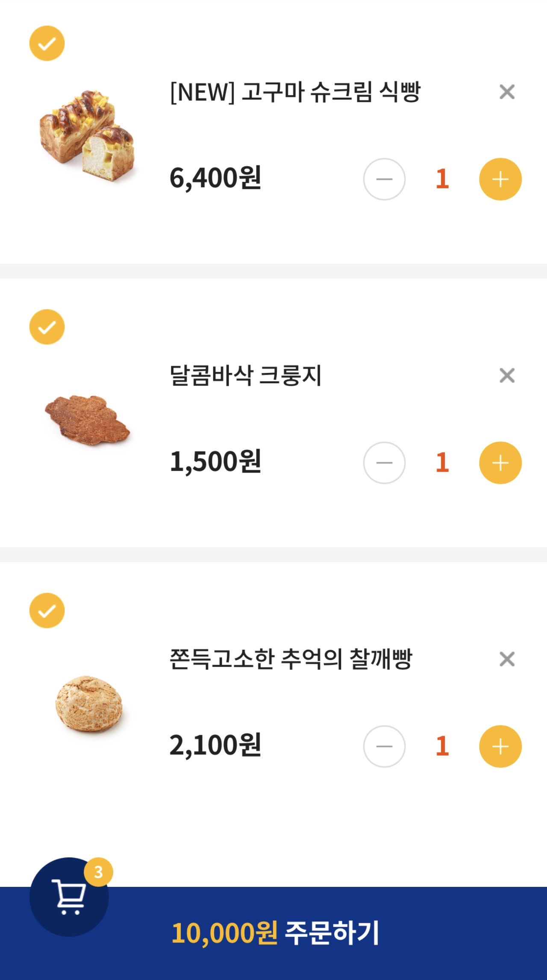
Task: Remove 달콤바삭 크룽지 from cart
Action: coord(507,376)
